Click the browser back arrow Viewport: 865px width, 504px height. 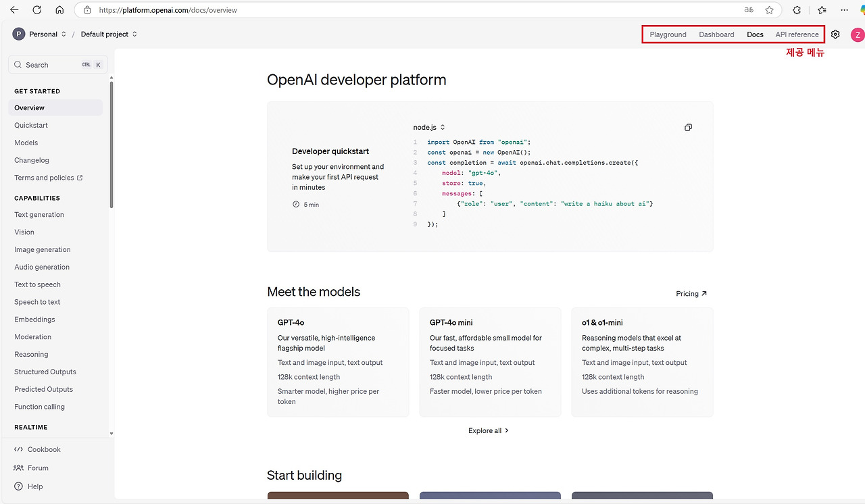pyautogui.click(x=14, y=10)
